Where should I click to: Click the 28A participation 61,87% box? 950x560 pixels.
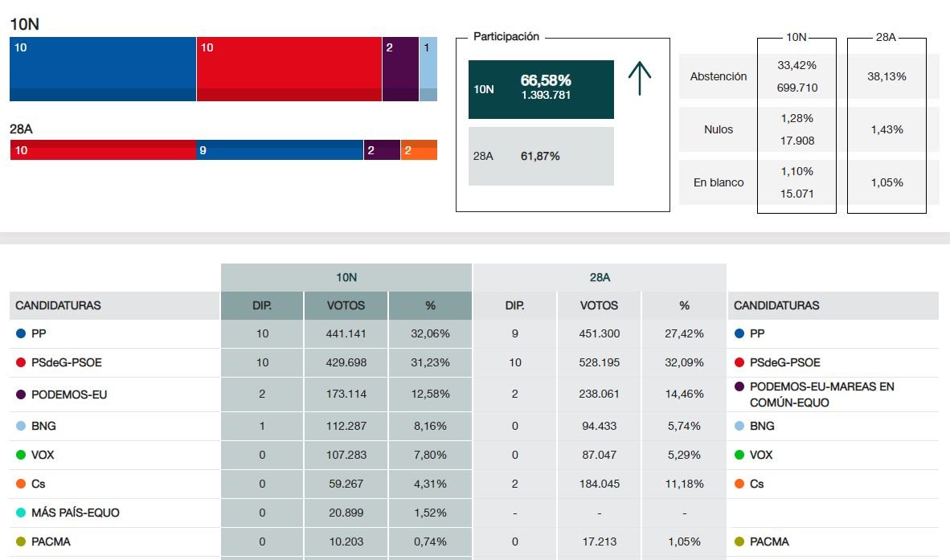pos(541,156)
